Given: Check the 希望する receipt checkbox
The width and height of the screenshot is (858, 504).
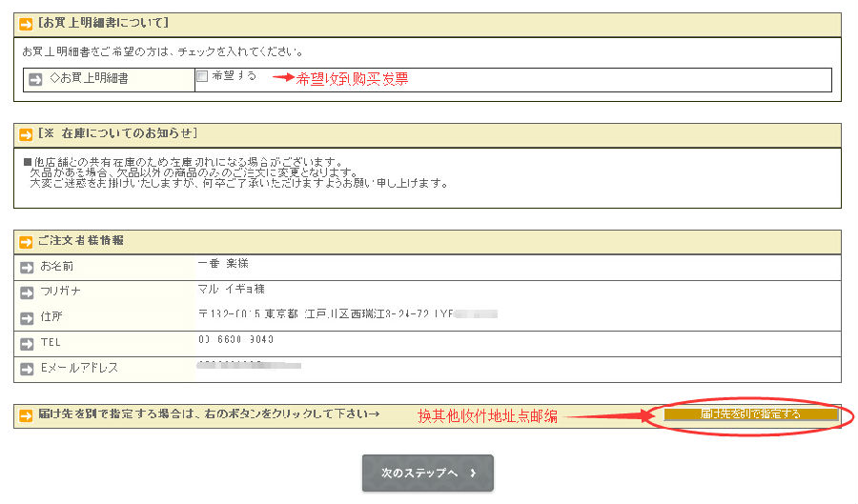Looking at the screenshot, I should 202,76.
